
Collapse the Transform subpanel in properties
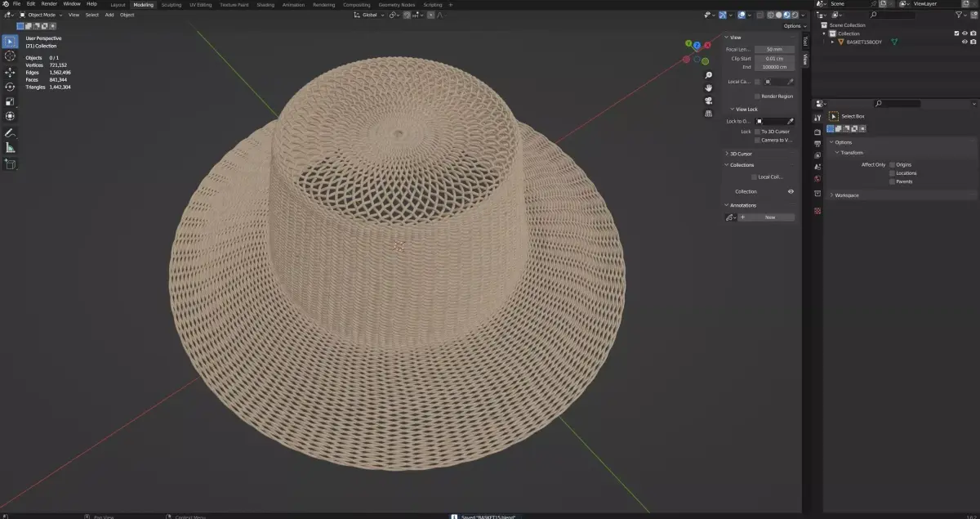click(x=837, y=153)
